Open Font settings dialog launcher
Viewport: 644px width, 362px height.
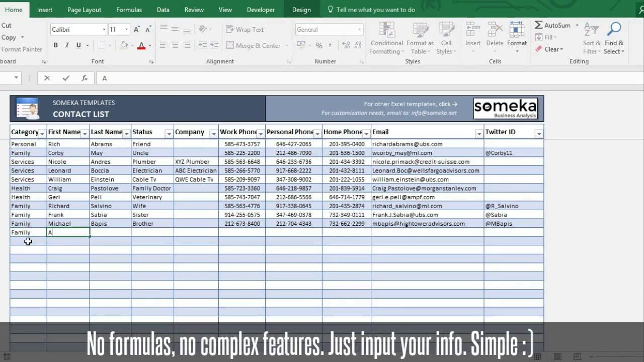[151, 62]
